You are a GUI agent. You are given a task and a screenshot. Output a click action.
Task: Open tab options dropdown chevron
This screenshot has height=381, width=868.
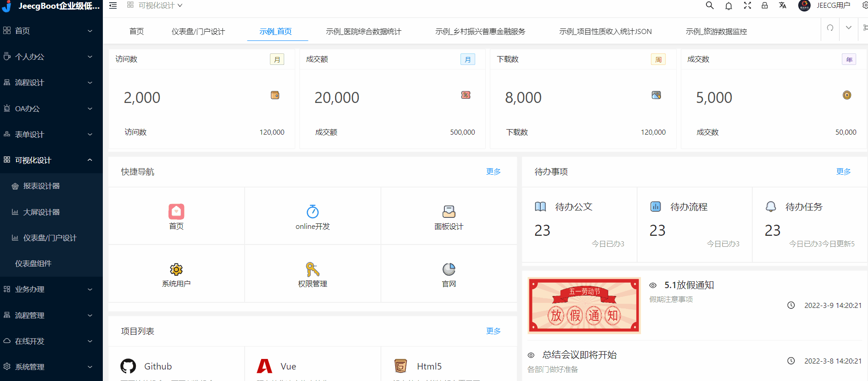point(849,28)
